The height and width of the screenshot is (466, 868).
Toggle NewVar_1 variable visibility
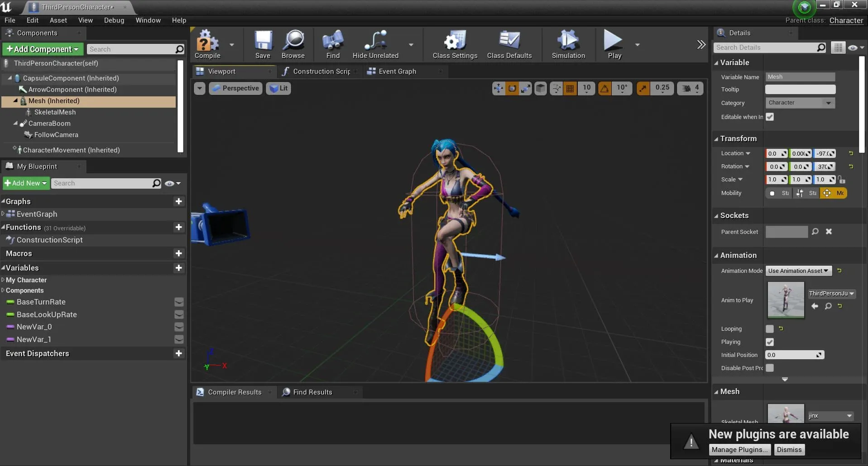(179, 339)
